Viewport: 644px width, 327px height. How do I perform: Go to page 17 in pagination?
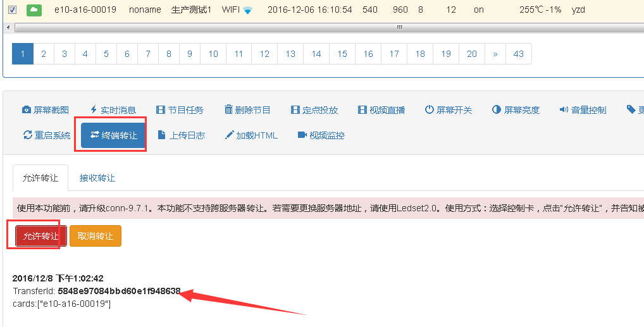click(x=394, y=54)
